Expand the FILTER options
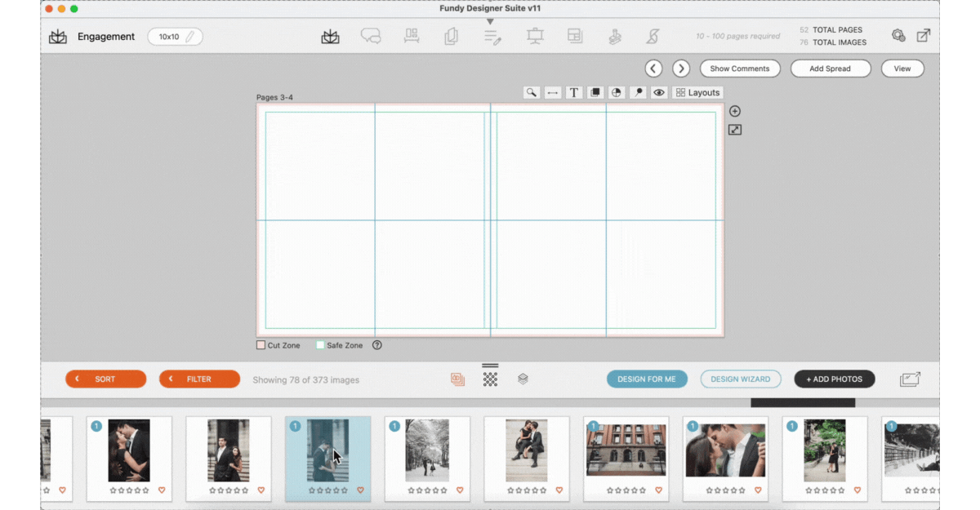Image resolution: width=980 pixels, height=510 pixels. [x=200, y=379]
